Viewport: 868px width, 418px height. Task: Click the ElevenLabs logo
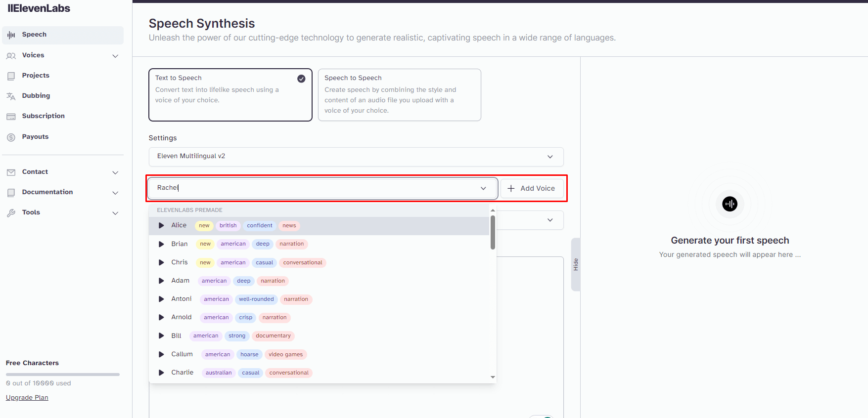[39, 8]
